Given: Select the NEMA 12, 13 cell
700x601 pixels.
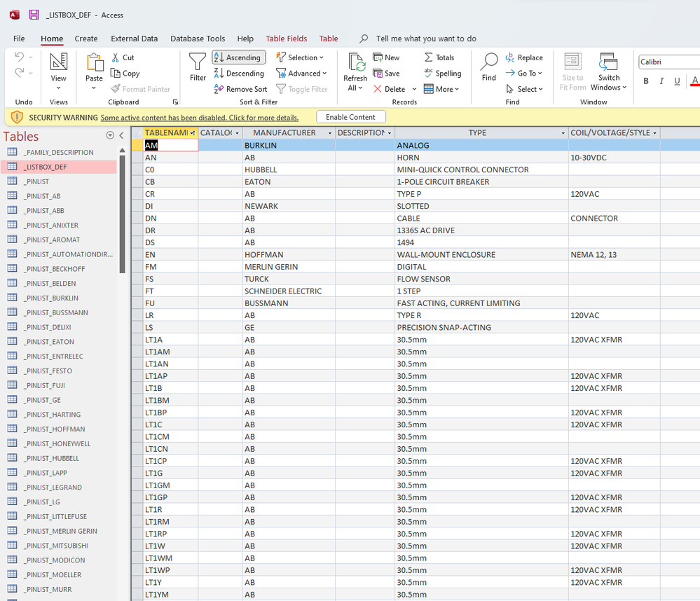Looking at the screenshot, I should pyautogui.click(x=615, y=255).
